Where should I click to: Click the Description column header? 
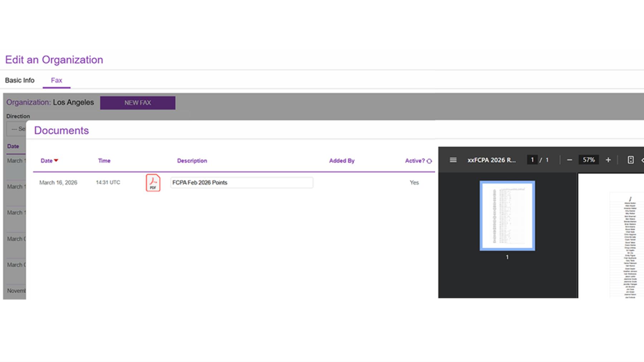pos(192,161)
